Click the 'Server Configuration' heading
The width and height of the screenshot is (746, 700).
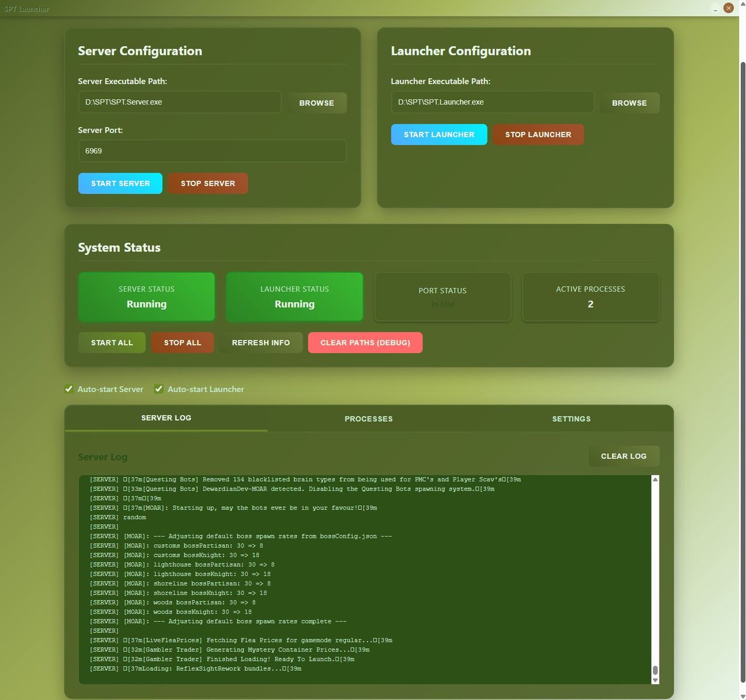[x=140, y=51]
